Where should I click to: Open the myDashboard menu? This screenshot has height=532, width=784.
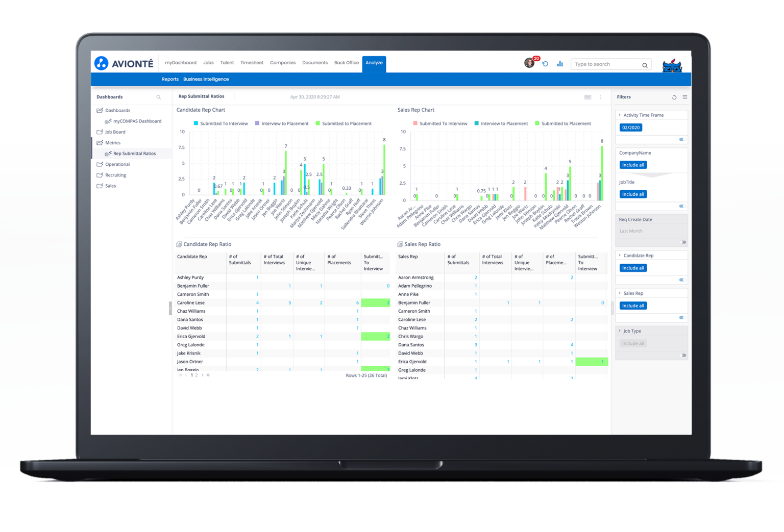(x=181, y=63)
